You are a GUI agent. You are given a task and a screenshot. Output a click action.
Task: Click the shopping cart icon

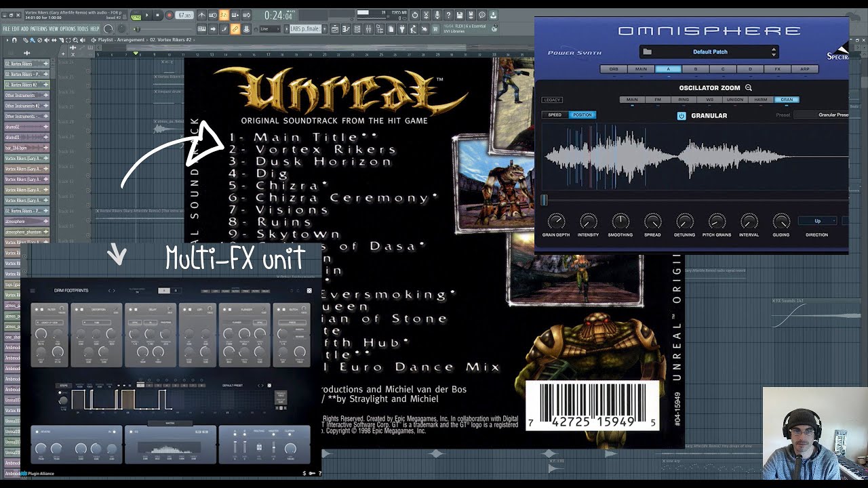point(435,29)
